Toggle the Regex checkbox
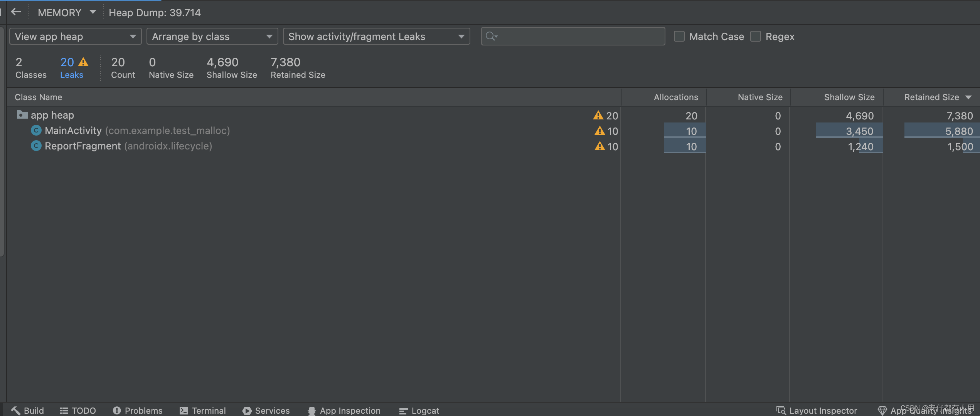The width and height of the screenshot is (980, 416). point(756,36)
